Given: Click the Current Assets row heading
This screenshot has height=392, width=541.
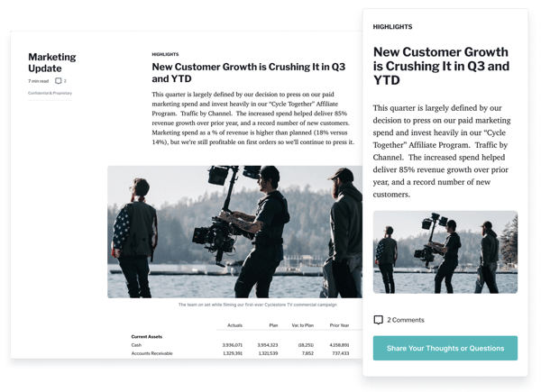Looking at the screenshot, I should [147, 336].
